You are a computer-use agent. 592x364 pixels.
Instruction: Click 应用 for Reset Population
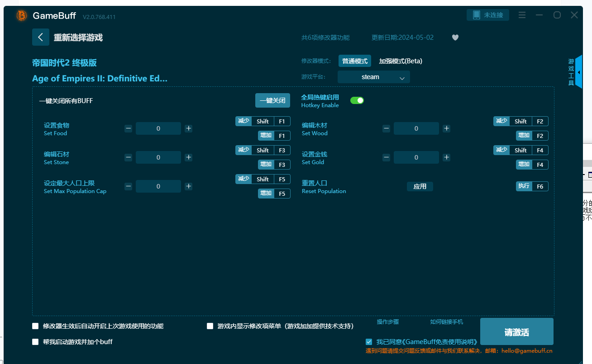(420, 186)
